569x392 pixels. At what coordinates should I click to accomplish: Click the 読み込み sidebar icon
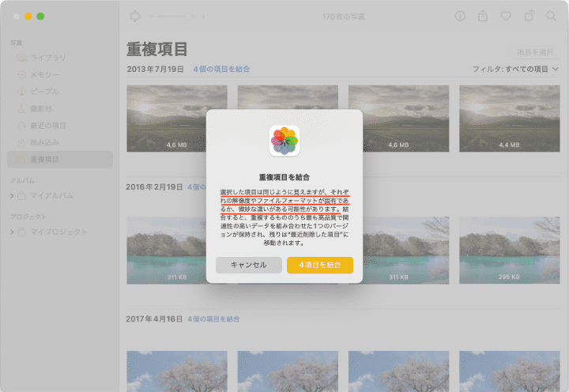[22, 142]
